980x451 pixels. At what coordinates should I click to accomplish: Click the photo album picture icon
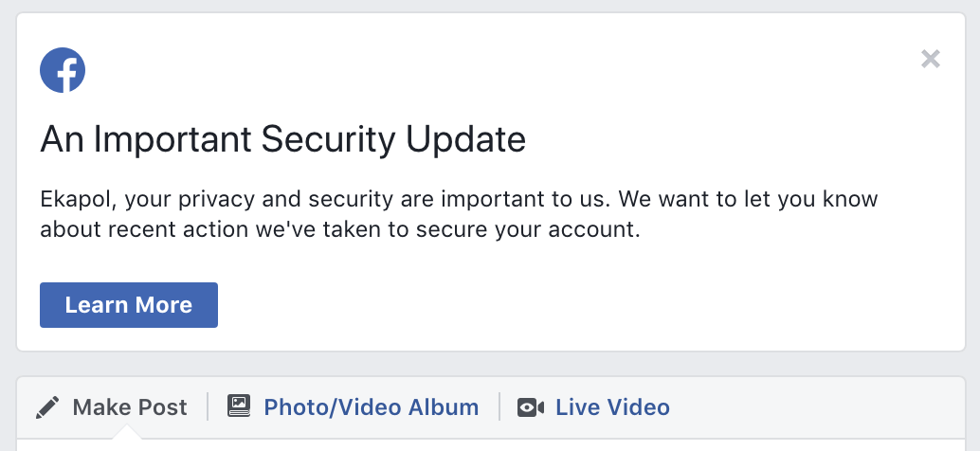tap(239, 406)
